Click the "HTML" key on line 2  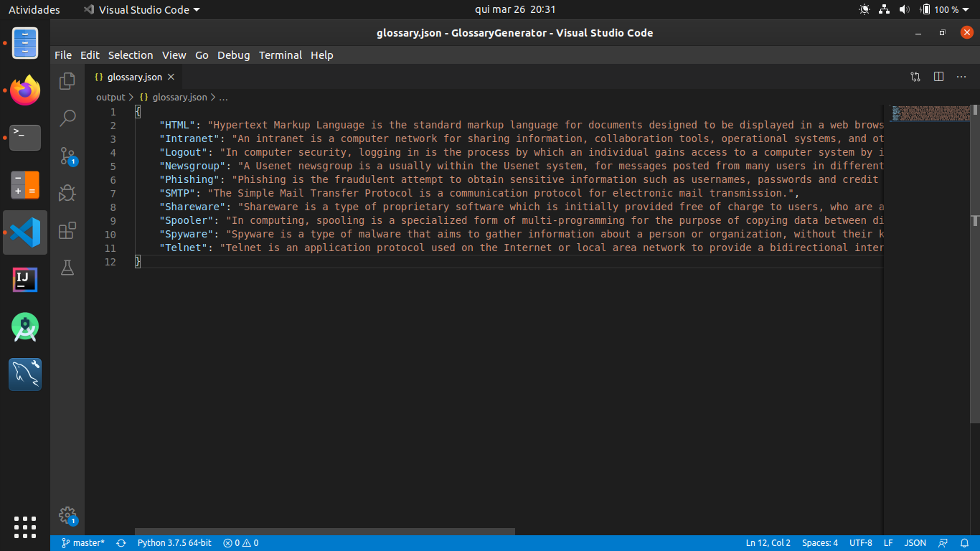pyautogui.click(x=178, y=125)
